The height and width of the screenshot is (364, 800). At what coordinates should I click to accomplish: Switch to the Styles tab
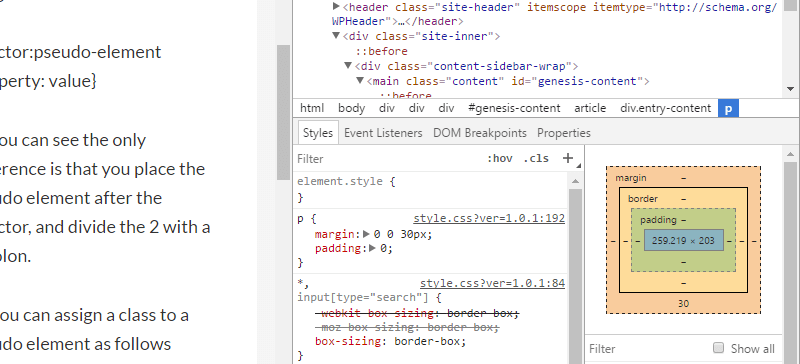tap(318, 133)
